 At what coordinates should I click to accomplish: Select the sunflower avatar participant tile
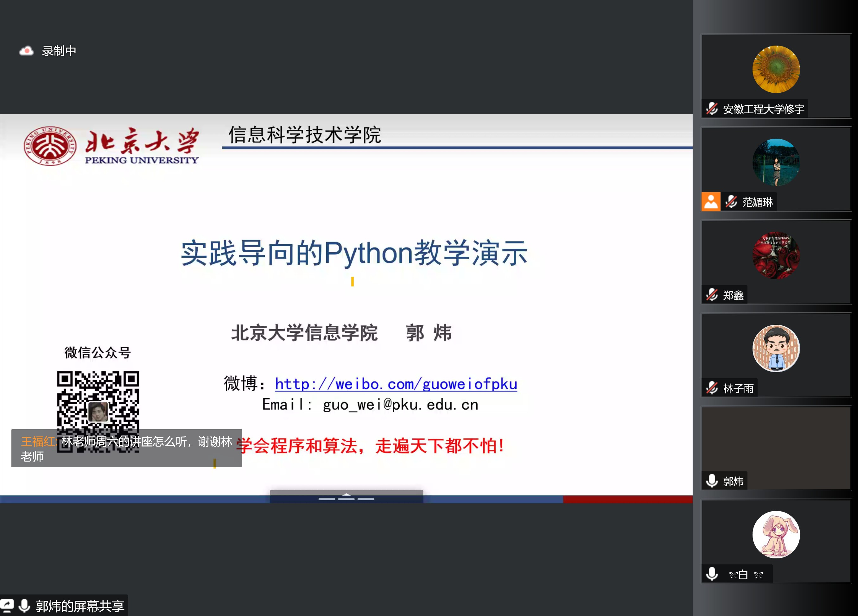coord(776,70)
